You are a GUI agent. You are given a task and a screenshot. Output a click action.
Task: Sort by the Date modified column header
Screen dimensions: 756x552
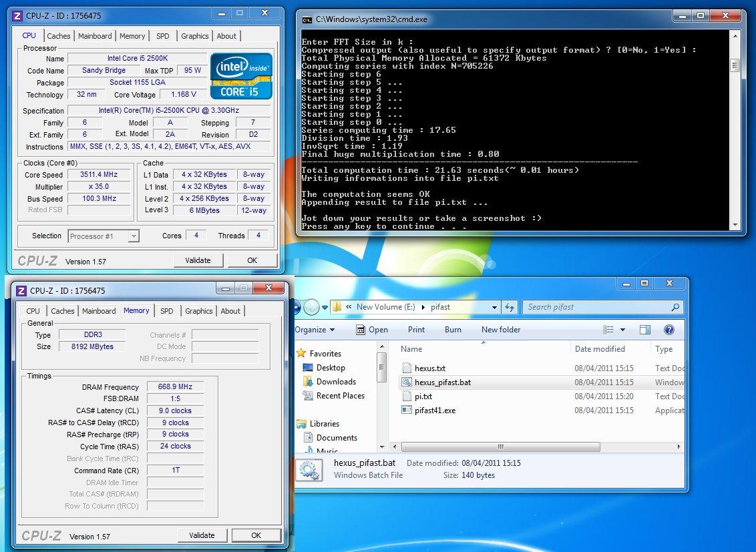610,348
